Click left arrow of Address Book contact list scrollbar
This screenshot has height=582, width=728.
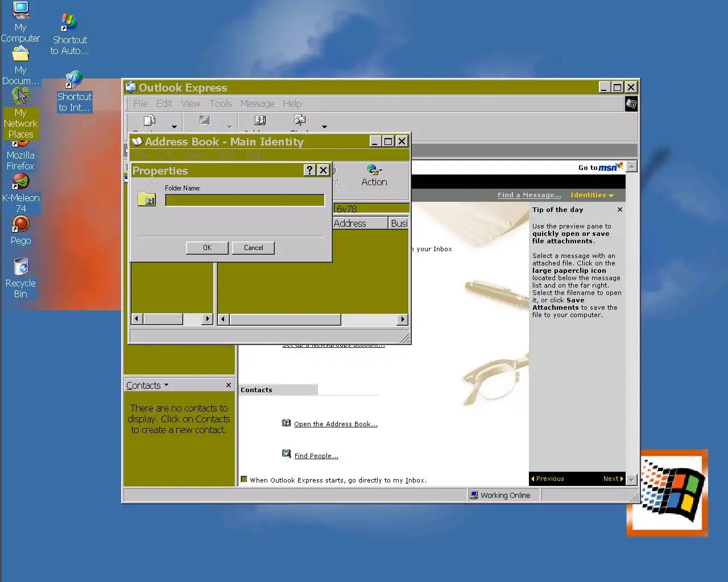point(223,319)
